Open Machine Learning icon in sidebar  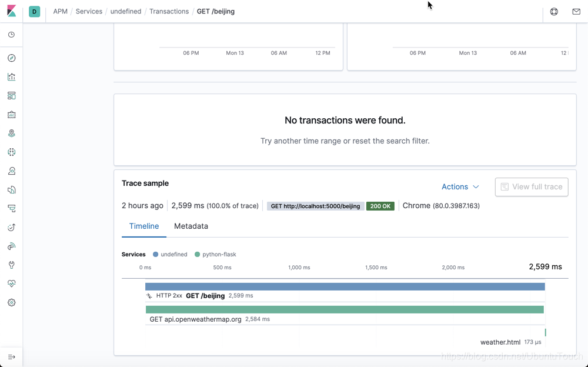tap(12, 152)
